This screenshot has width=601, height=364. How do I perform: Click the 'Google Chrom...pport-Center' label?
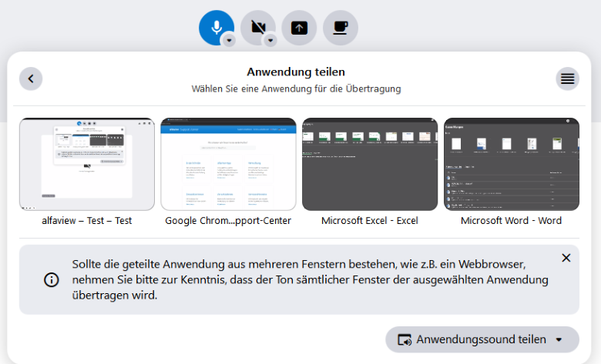point(228,221)
